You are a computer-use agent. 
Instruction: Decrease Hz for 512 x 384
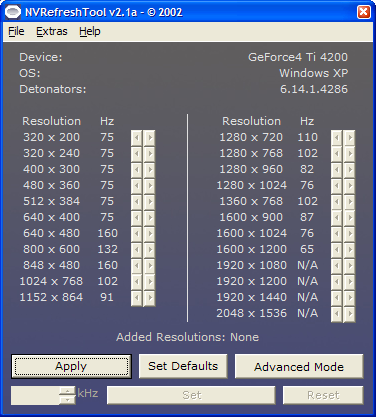[137, 202]
